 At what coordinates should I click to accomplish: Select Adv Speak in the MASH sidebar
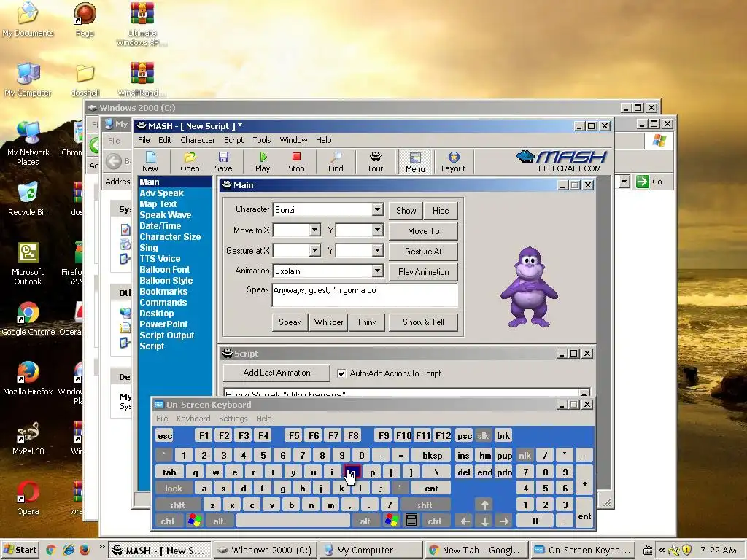(x=161, y=192)
